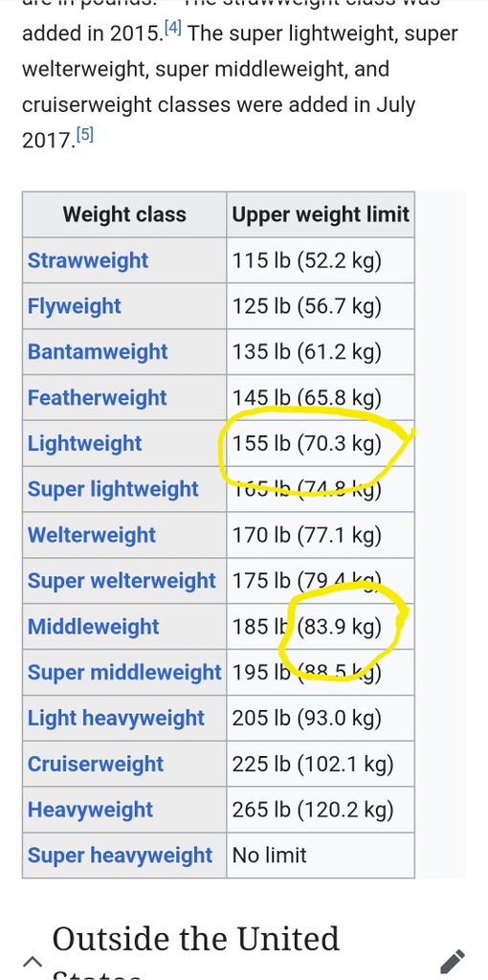
Task: Open the Cruiserweight link
Action: pyautogui.click(x=96, y=764)
